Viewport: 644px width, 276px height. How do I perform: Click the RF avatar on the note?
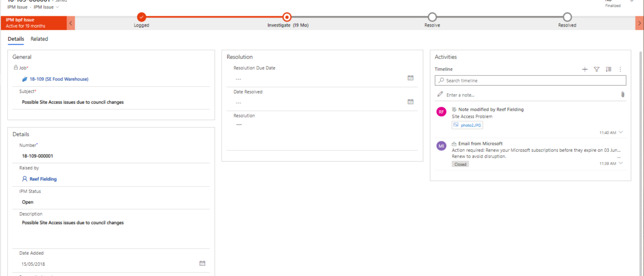(441, 112)
